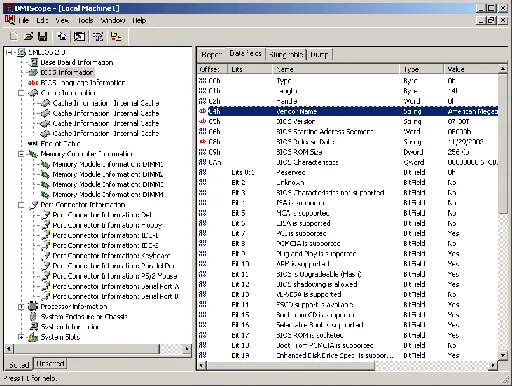The width and height of the screenshot is (512, 386).
Task: Click the data table horizontal scrollbar right arrow
Action: tap(493, 365)
